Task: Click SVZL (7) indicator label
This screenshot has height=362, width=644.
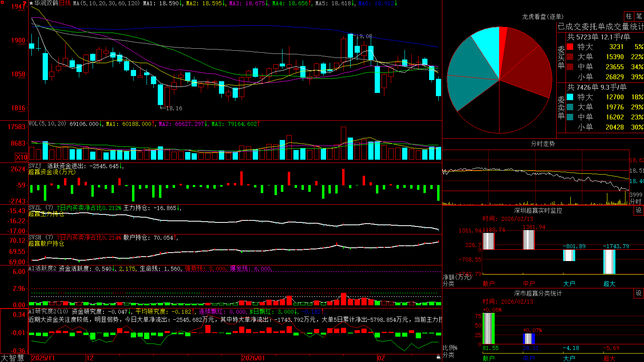Action: click(x=41, y=208)
